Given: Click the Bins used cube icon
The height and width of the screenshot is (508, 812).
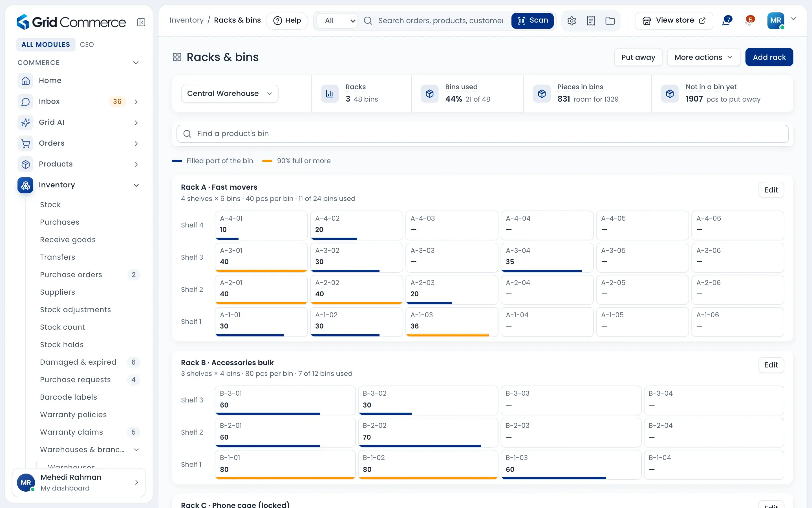Looking at the screenshot, I should (429, 93).
